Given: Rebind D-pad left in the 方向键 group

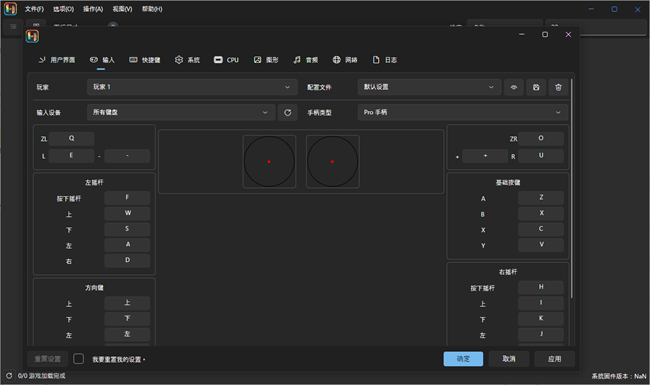Looking at the screenshot, I should tap(127, 334).
